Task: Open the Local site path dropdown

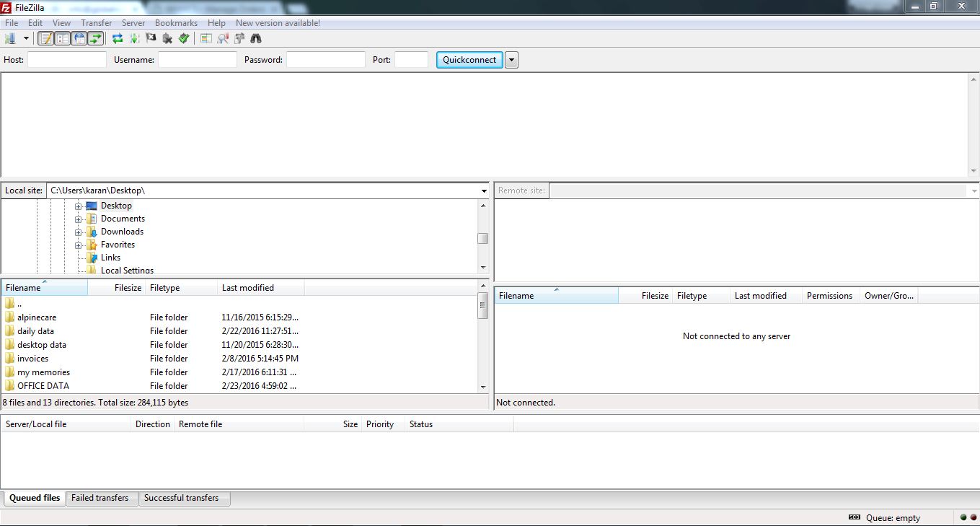Action: click(x=484, y=190)
